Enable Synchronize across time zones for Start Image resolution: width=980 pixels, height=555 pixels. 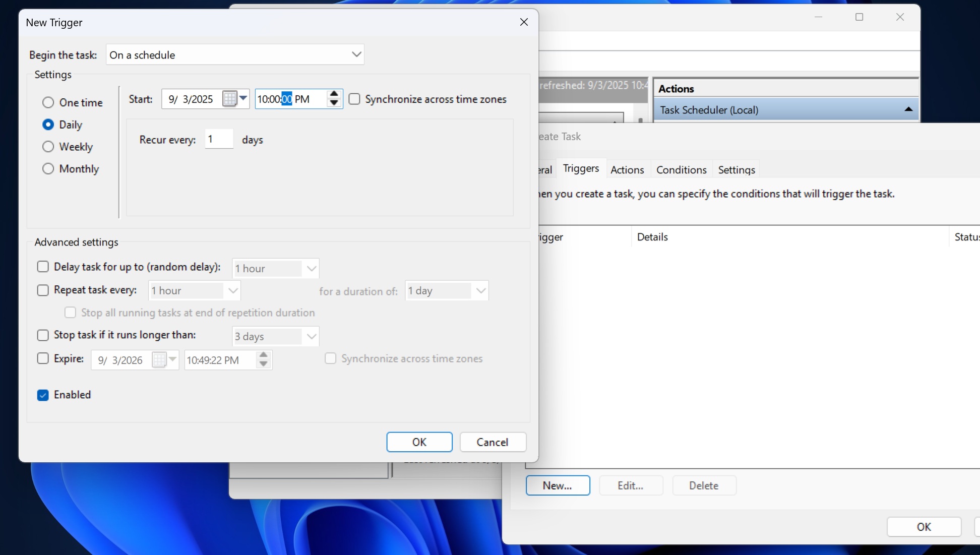coord(355,99)
